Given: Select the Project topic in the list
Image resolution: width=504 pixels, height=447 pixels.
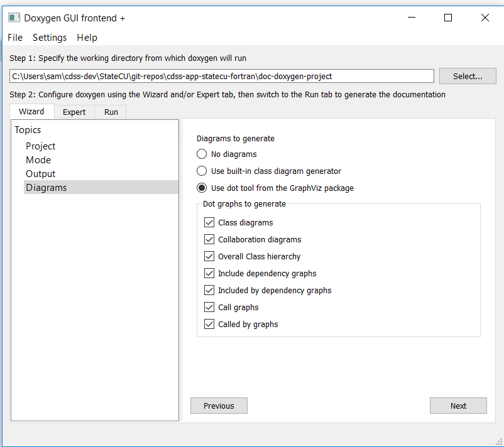Looking at the screenshot, I should 40,146.
